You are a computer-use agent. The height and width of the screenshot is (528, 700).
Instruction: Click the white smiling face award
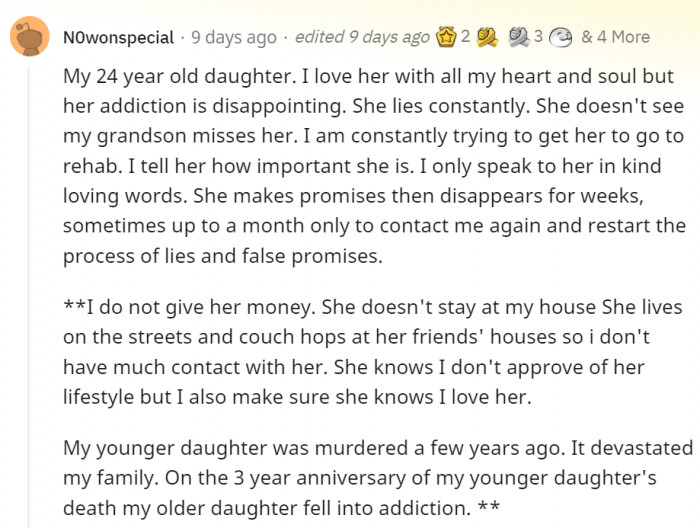point(560,37)
